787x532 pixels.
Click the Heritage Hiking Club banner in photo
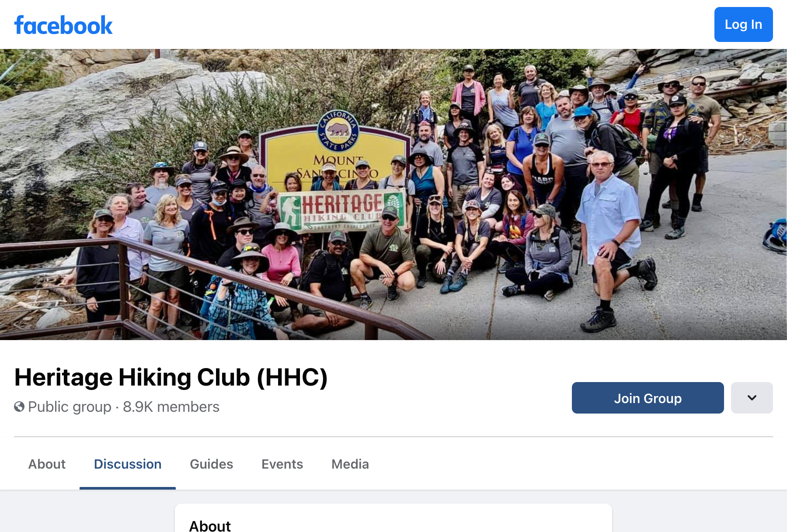tap(342, 210)
